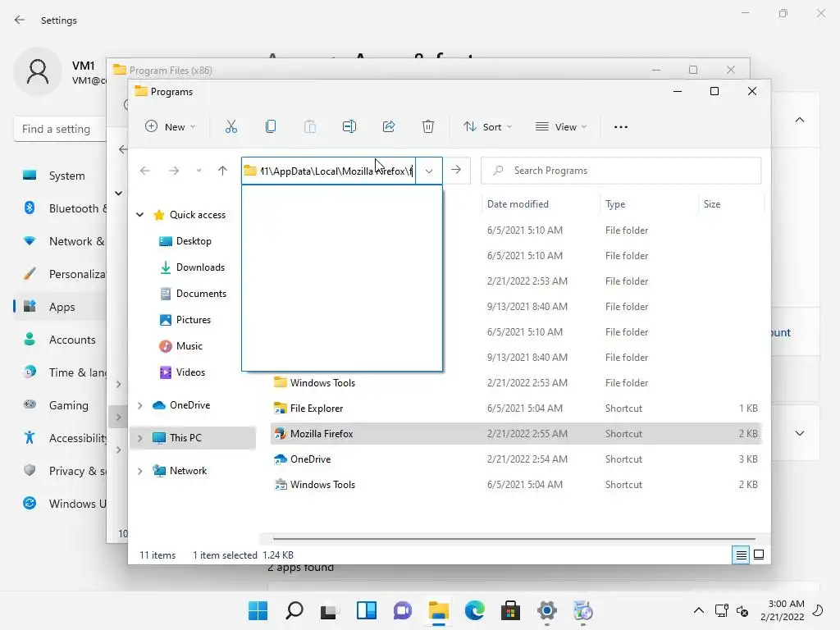Click Settings back arrow
This screenshot has height=630, width=840.
click(20, 20)
